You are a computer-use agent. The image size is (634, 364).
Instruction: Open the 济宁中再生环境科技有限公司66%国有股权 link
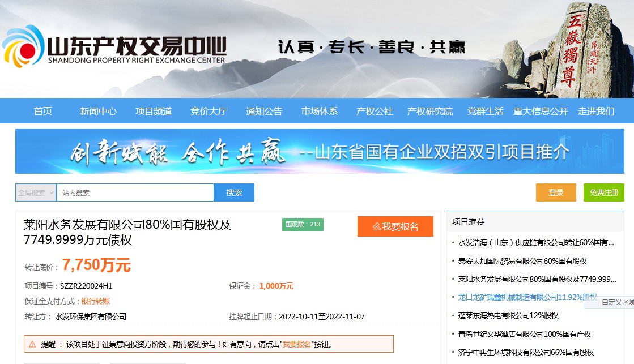(x=526, y=352)
